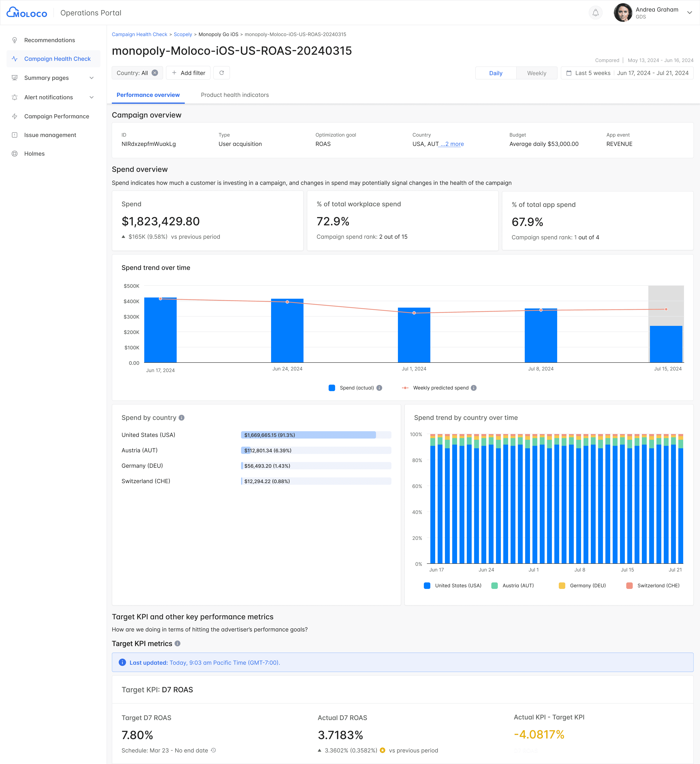Open Product health indicators tab
This screenshot has height=764, width=700.
coord(234,95)
